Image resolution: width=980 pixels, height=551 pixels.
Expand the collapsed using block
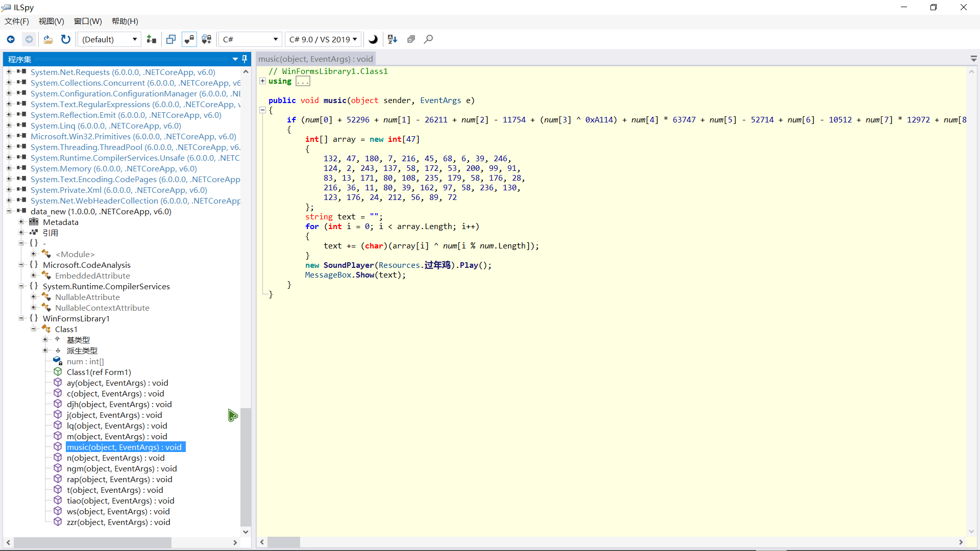[262, 81]
